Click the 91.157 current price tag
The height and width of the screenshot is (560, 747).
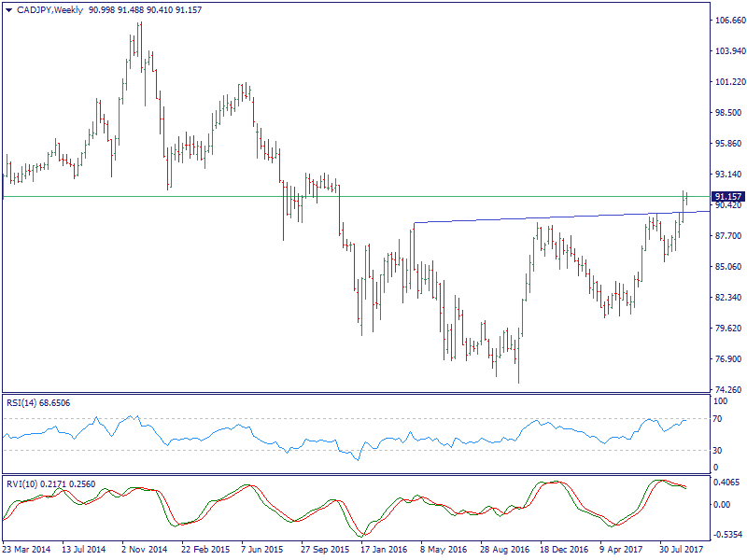click(x=726, y=197)
